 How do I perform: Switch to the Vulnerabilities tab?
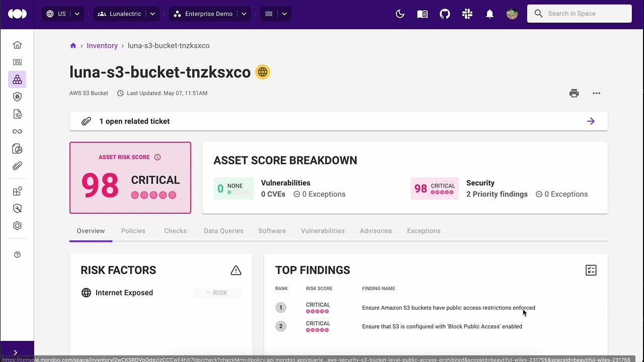(323, 231)
